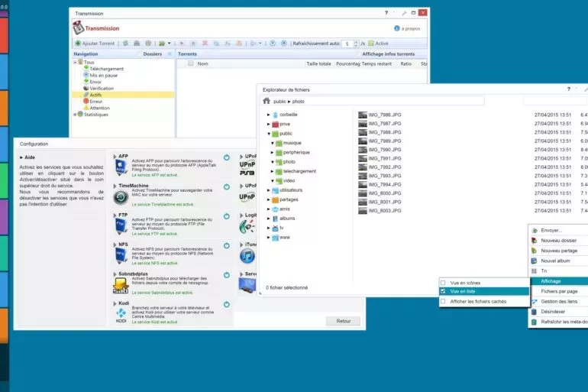Click the wrench settings icon in Transmission title bar

point(404,13)
